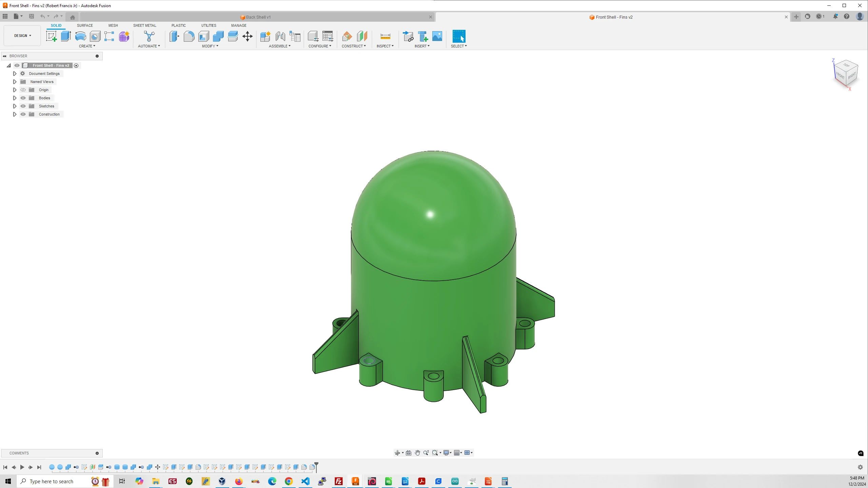Click the Look At icon
This screenshot has height=488, width=868.
[x=409, y=453]
